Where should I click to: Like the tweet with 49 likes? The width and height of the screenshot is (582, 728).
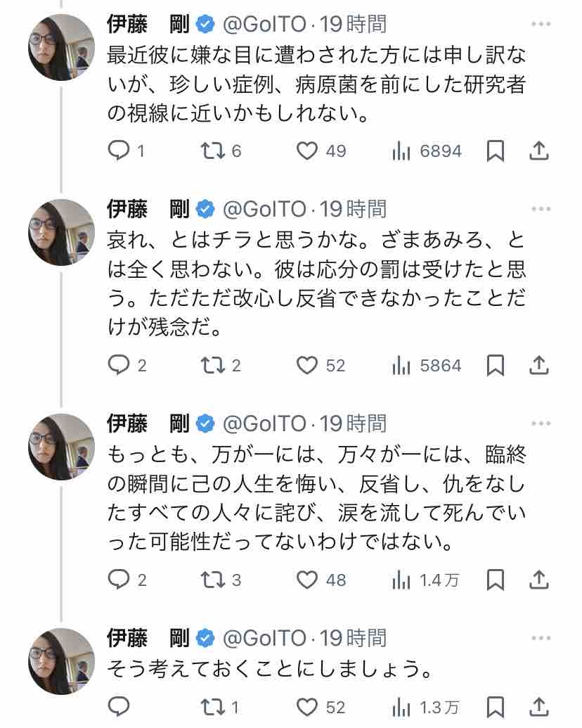point(306,151)
